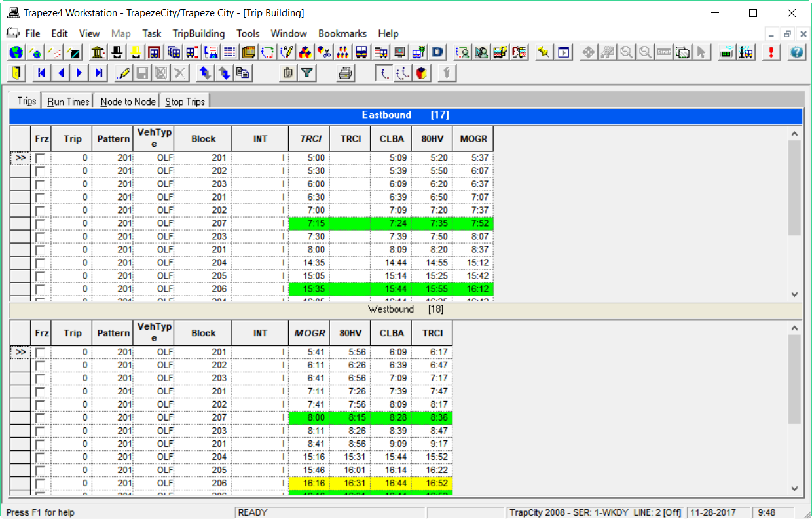Print the trip schedule

346,73
